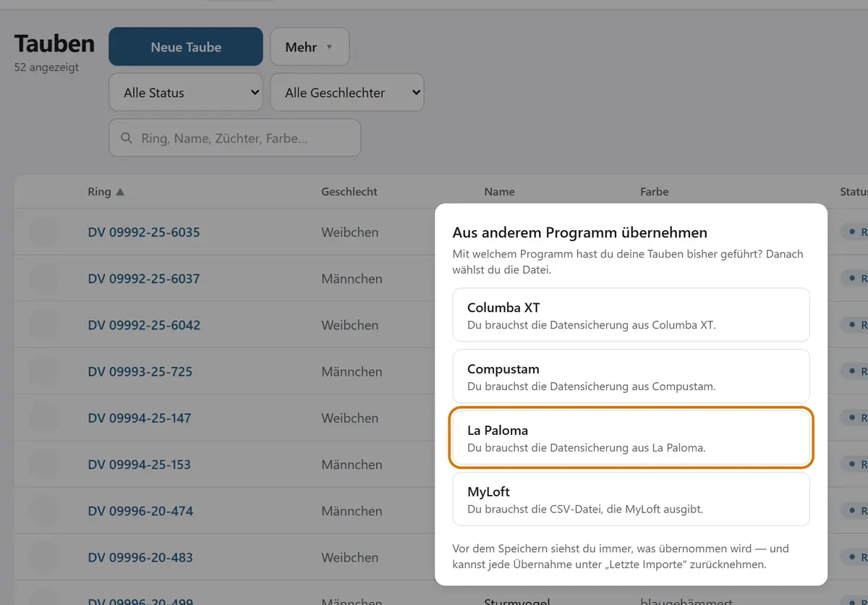
Task: Click Weibchen in row DV 09996-20-483
Action: click(350, 557)
